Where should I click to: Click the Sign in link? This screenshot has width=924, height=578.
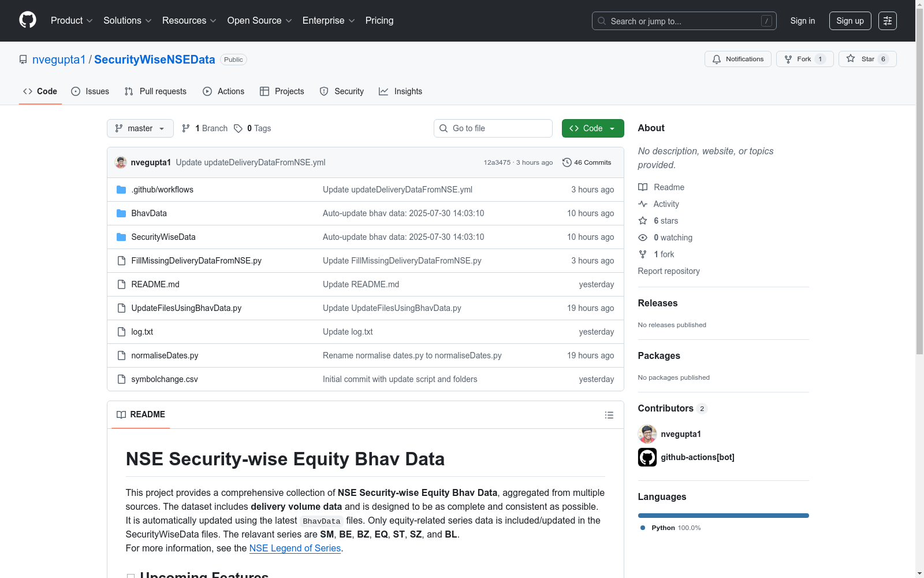tap(803, 21)
